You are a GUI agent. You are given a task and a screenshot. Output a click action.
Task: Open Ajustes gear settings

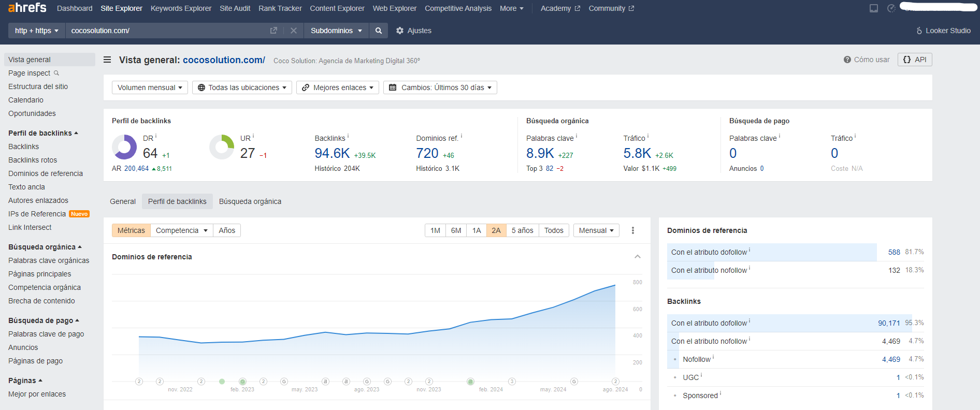413,31
